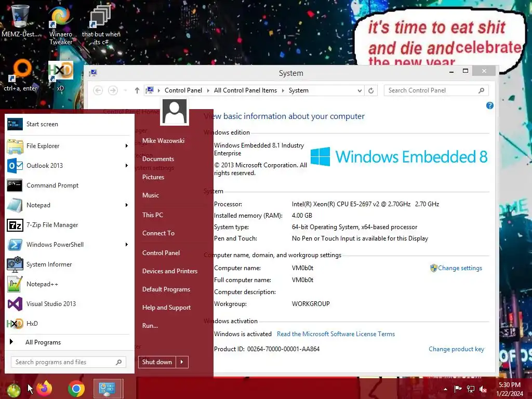Click Change settings link
The height and width of the screenshot is (399, 532).
pyautogui.click(x=460, y=268)
